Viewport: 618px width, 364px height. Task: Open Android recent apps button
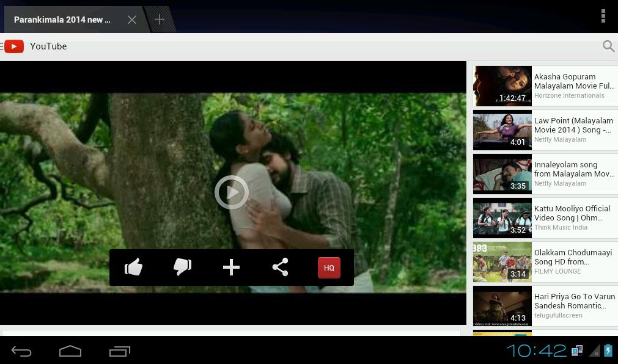tap(120, 351)
